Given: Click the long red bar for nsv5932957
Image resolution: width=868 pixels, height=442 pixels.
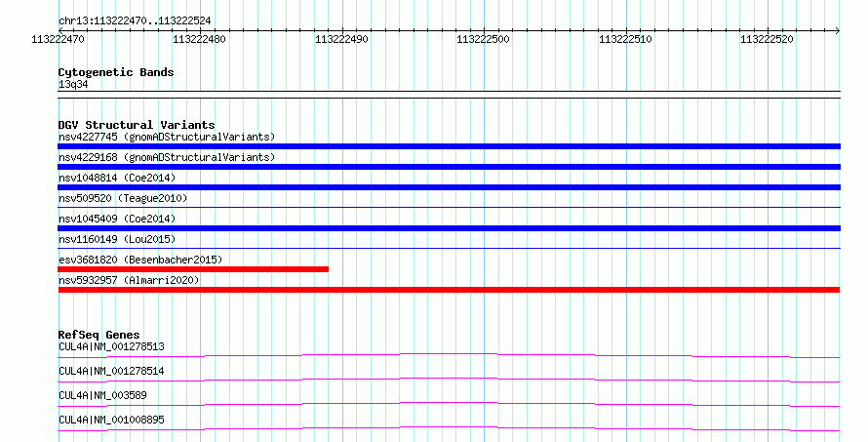Looking at the screenshot, I should (x=449, y=290).
